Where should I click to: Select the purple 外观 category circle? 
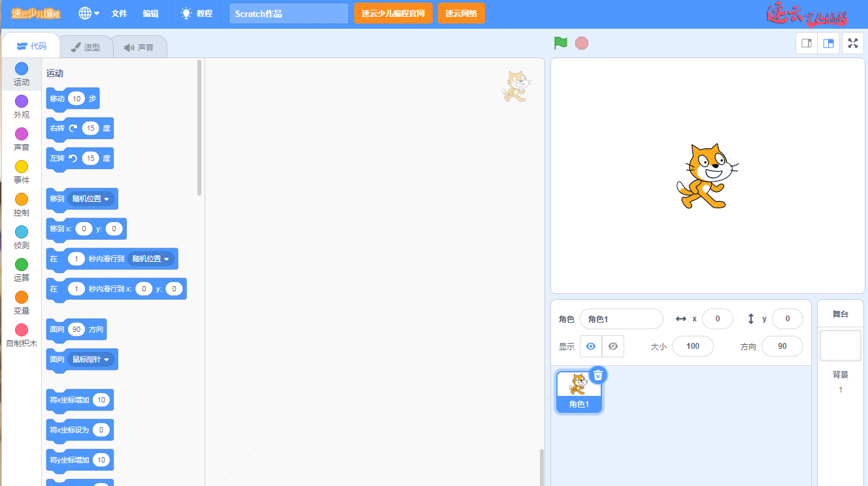[22, 101]
